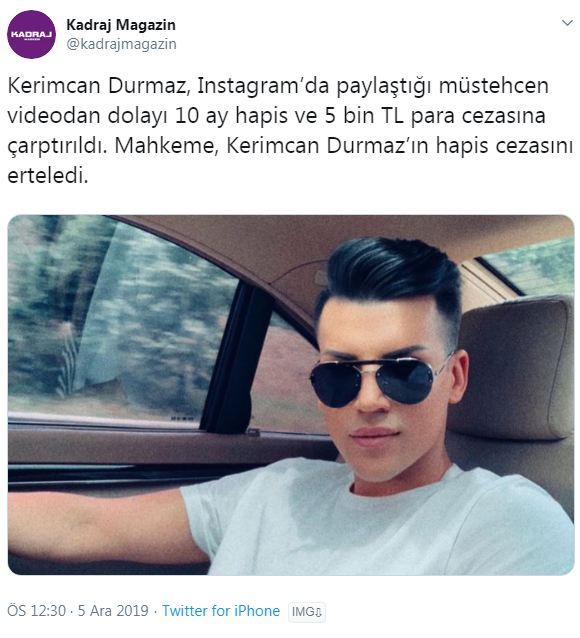The height and width of the screenshot is (638, 580).
Task: Open the @kadrajmagazin handle
Action: (x=121, y=44)
